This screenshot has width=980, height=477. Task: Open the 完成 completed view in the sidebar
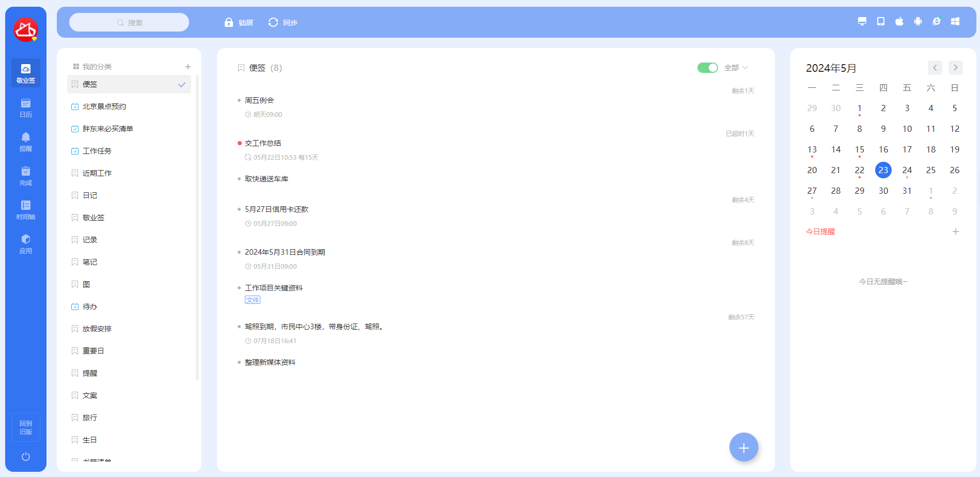point(26,176)
